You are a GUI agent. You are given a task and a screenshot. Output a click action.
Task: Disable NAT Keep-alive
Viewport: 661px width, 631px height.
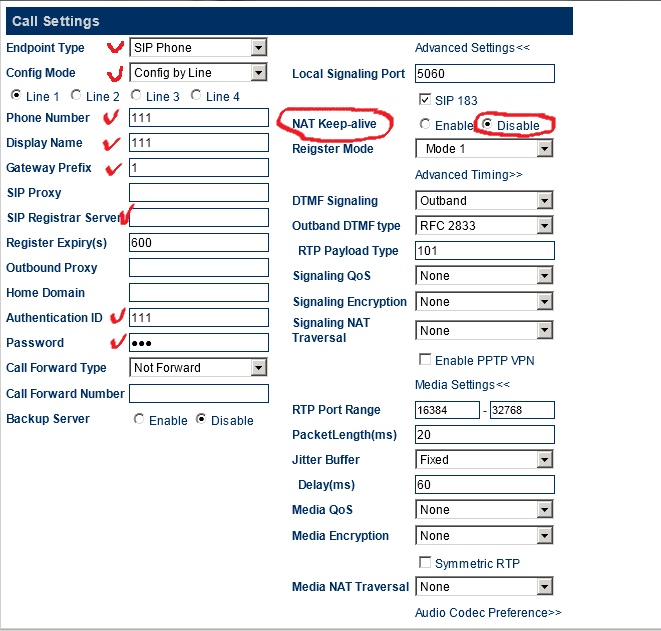pos(487,124)
